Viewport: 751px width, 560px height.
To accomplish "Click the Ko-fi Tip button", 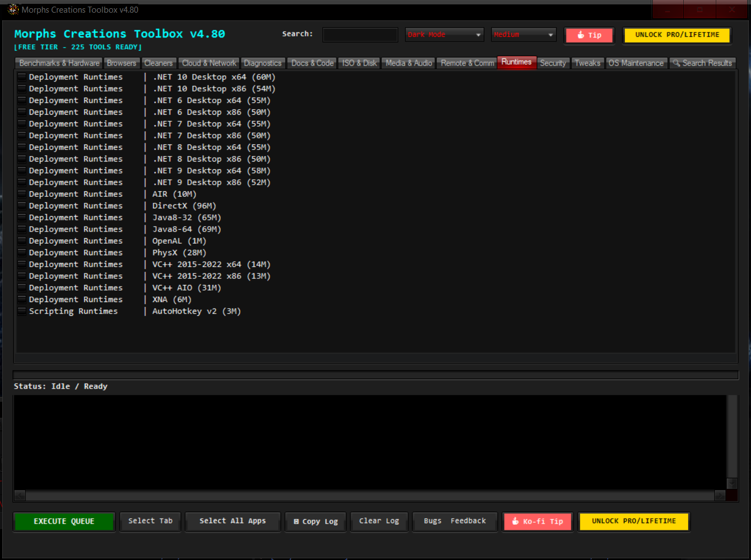I will pos(537,521).
